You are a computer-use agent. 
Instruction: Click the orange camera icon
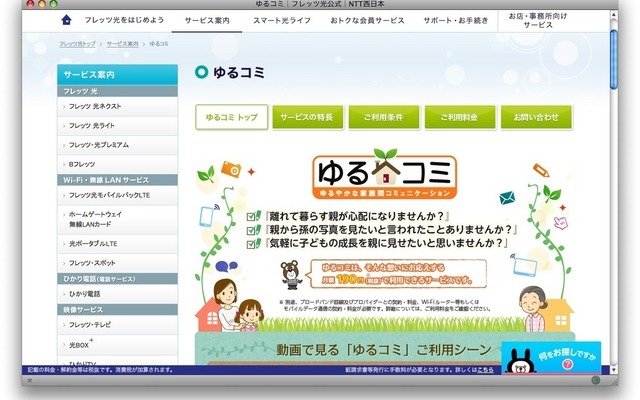231,169
